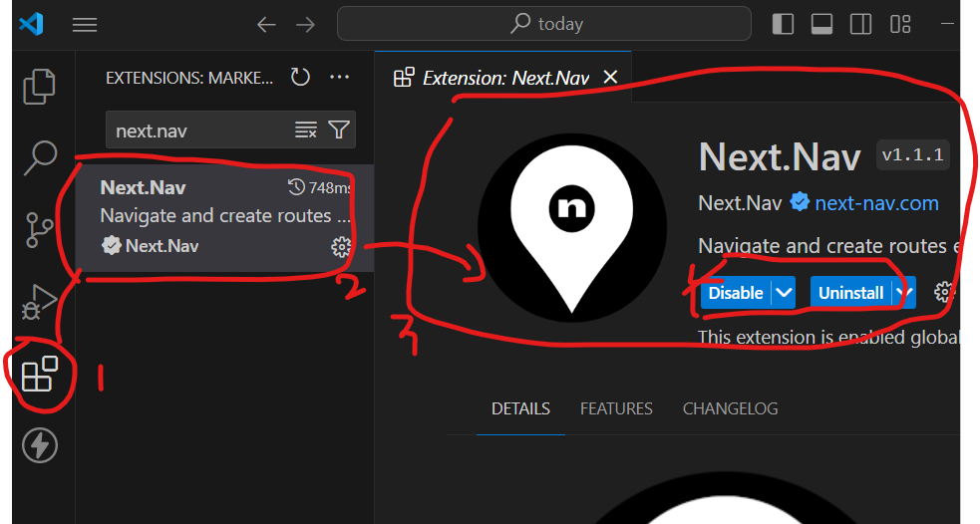Open the Extensions view icon
Screen dimensions: 980x524
point(39,374)
